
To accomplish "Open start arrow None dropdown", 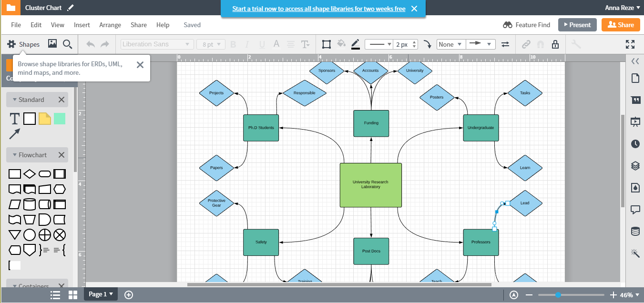I will tap(450, 44).
